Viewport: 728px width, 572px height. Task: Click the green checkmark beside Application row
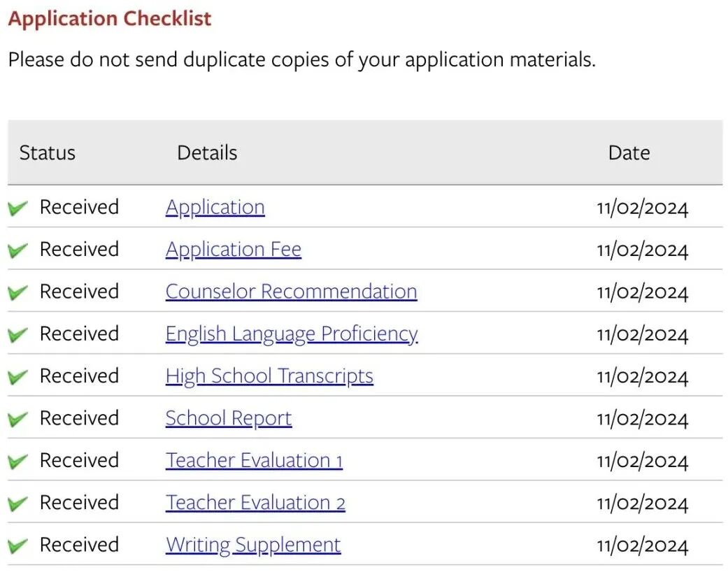[x=18, y=208]
